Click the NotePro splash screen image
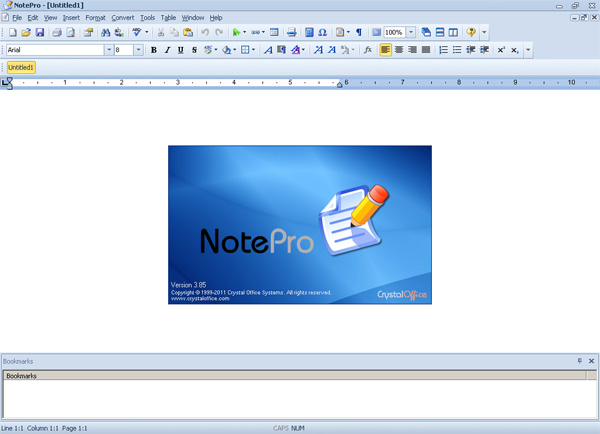The height and width of the screenshot is (434, 600). (300, 225)
